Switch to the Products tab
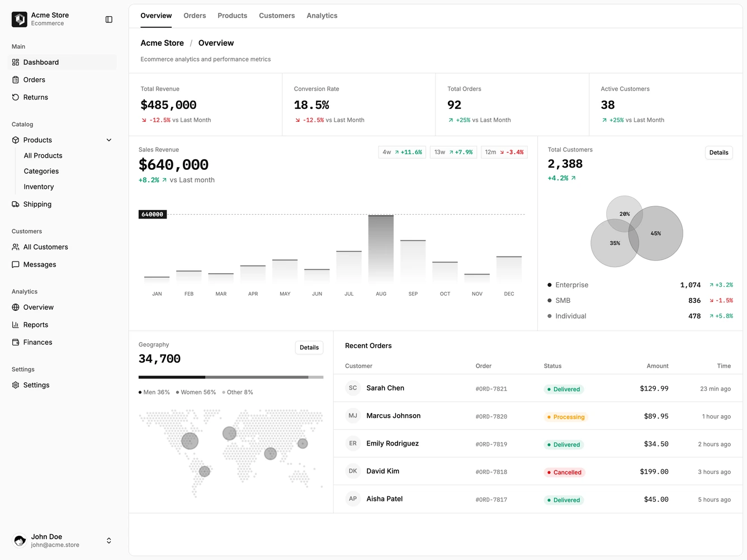Image resolution: width=747 pixels, height=560 pixels. coord(233,16)
